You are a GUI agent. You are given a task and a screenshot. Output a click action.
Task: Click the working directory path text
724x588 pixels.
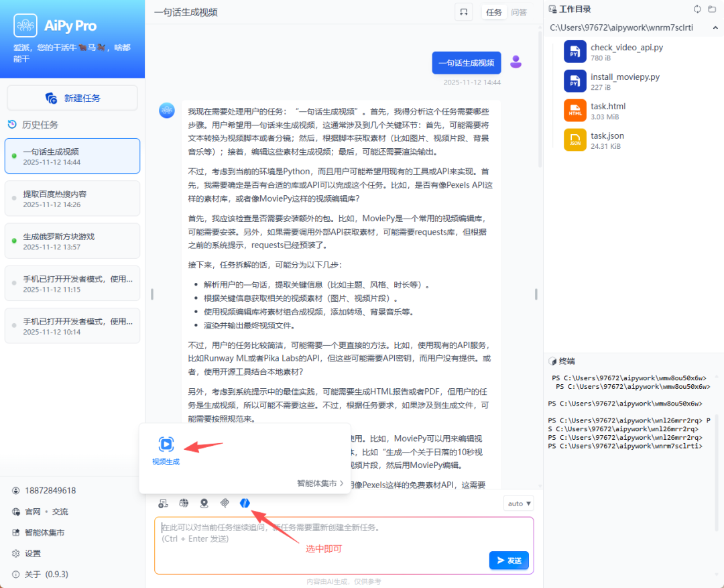(x=621, y=27)
